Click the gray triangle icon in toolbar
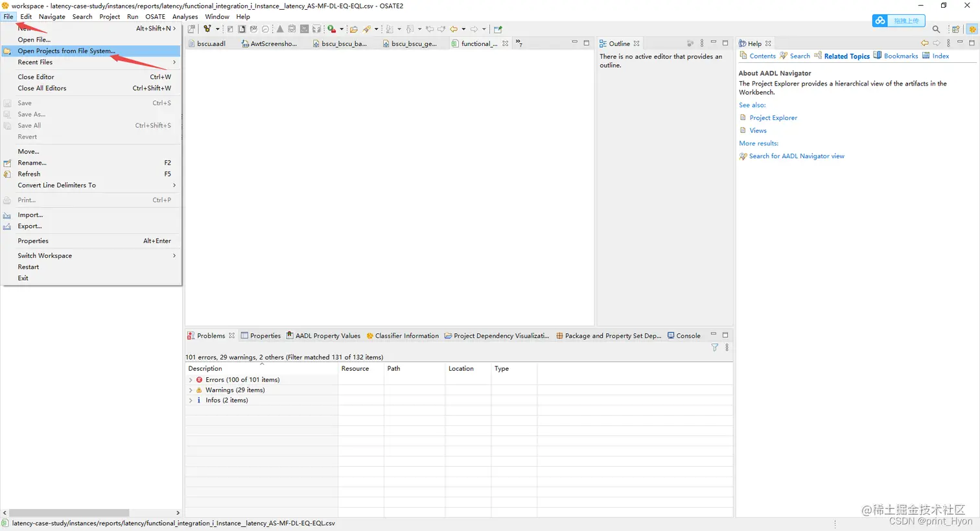Viewport: 980px width, 531px height. pos(280,29)
